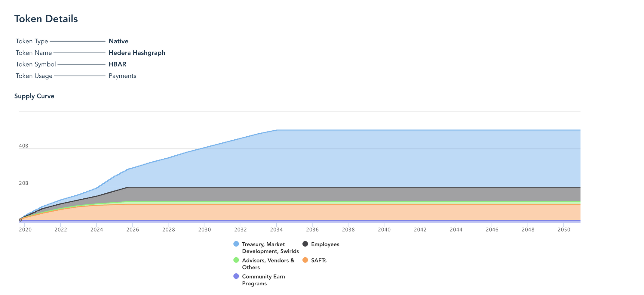The height and width of the screenshot is (295, 644).
Task: Click the 2036 x-axis label
Action: 312,230
